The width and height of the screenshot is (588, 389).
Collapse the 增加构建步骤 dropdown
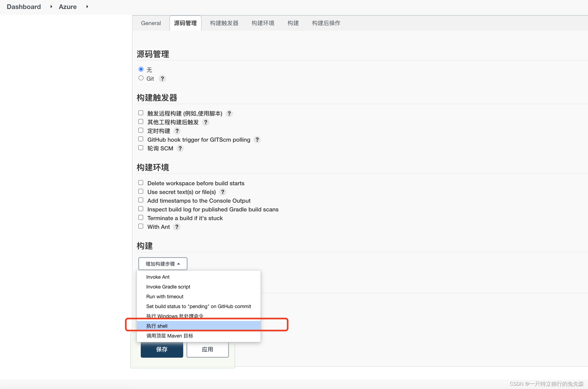163,264
